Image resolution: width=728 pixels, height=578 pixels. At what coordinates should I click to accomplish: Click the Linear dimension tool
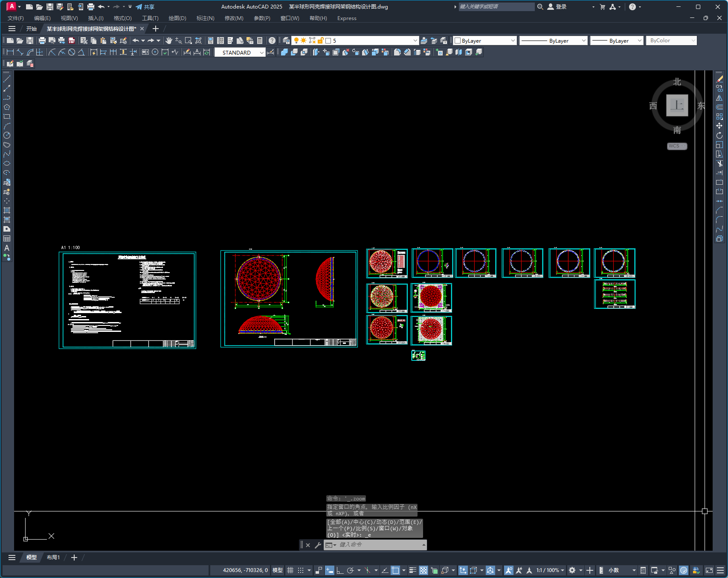10,52
